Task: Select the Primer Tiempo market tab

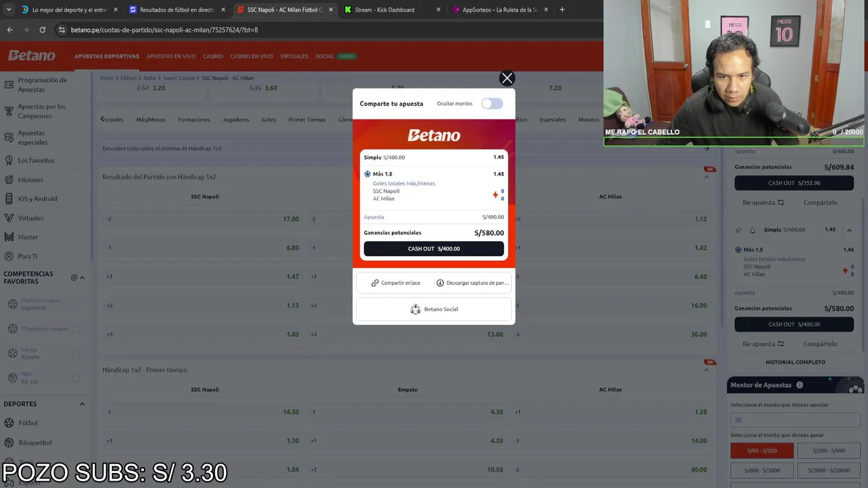Action: click(307, 119)
